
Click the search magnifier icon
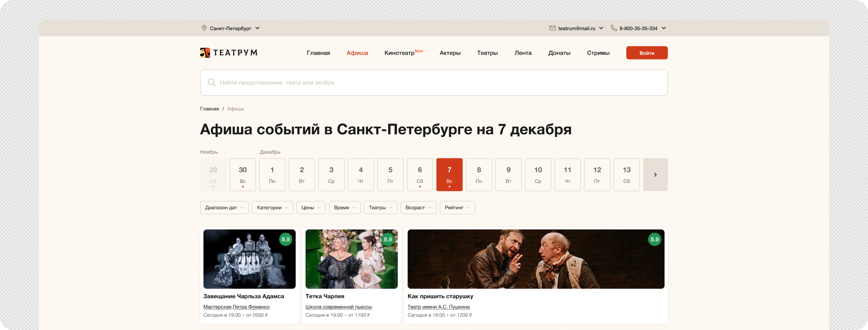pos(211,82)
